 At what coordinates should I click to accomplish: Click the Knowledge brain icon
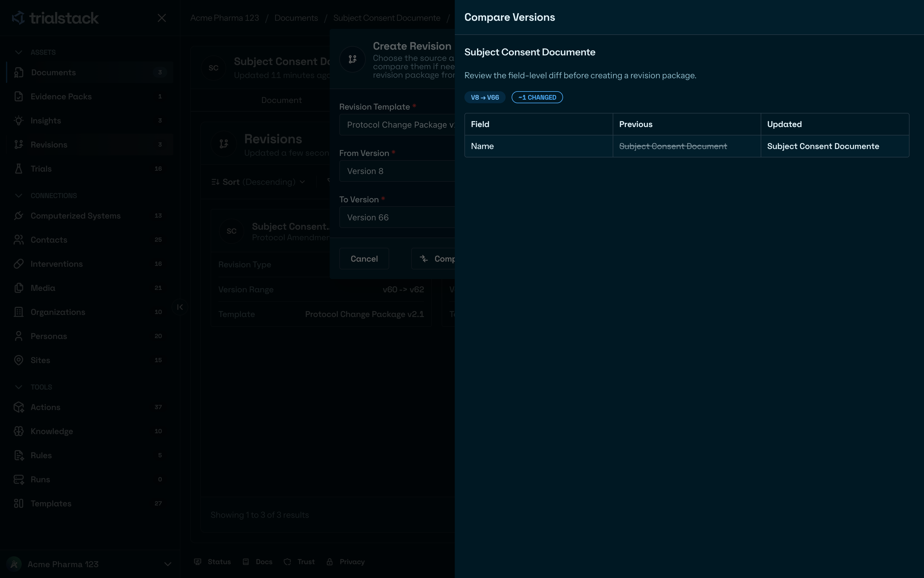[19, 431]
